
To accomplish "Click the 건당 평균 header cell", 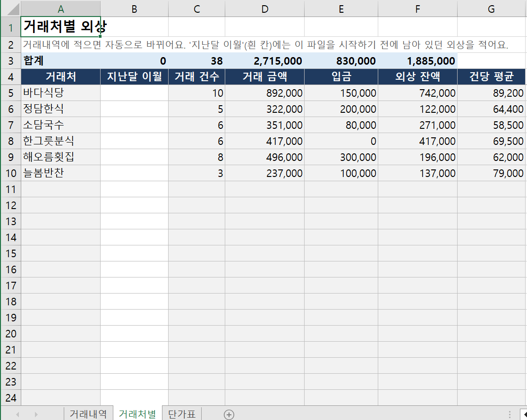I will coord(491,76).
